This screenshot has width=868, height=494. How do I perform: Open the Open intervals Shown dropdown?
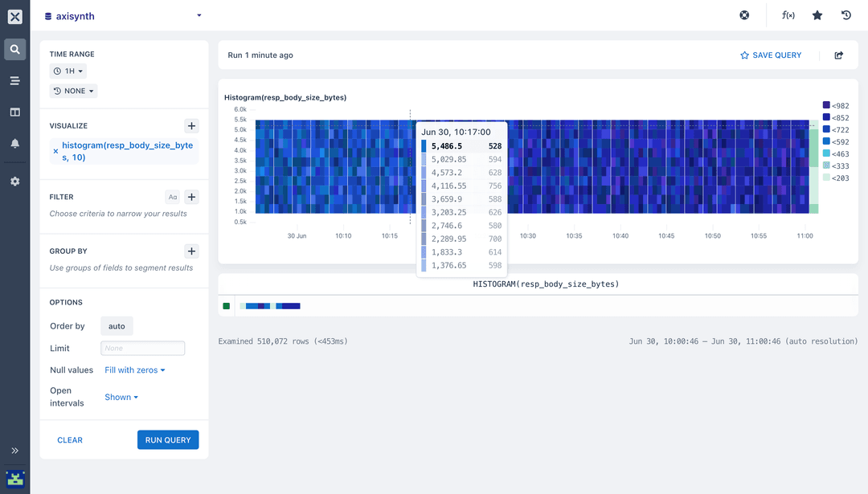coord(121,396)
